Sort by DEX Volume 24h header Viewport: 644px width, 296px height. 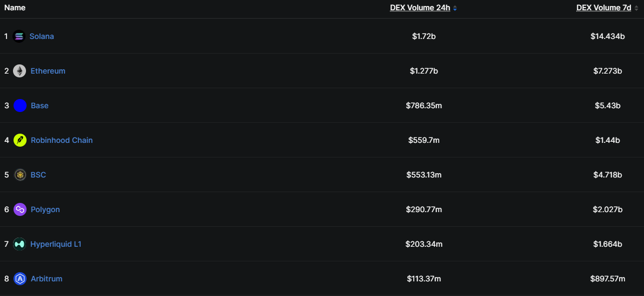coord(420,8)
